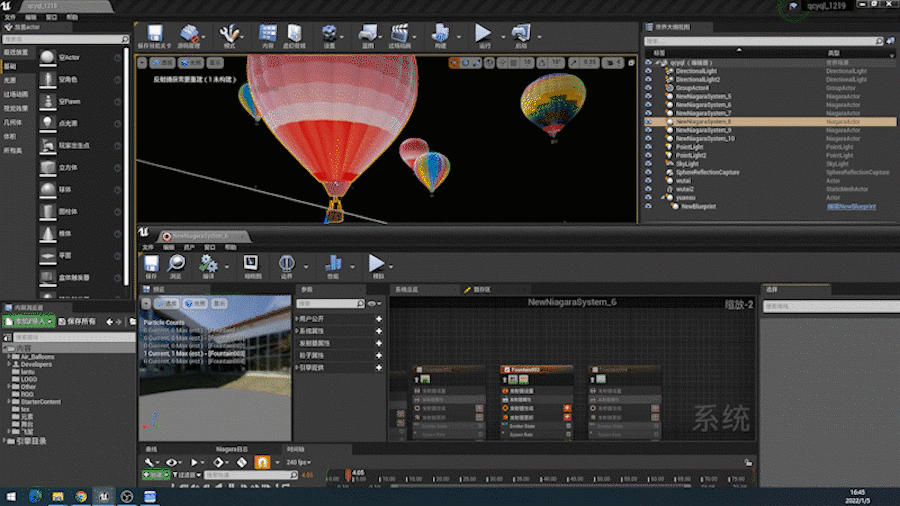Screen dimensions: 900x506
Task: Select the Cylinder shape icon in Place Actors
Action: coord(48,212)
